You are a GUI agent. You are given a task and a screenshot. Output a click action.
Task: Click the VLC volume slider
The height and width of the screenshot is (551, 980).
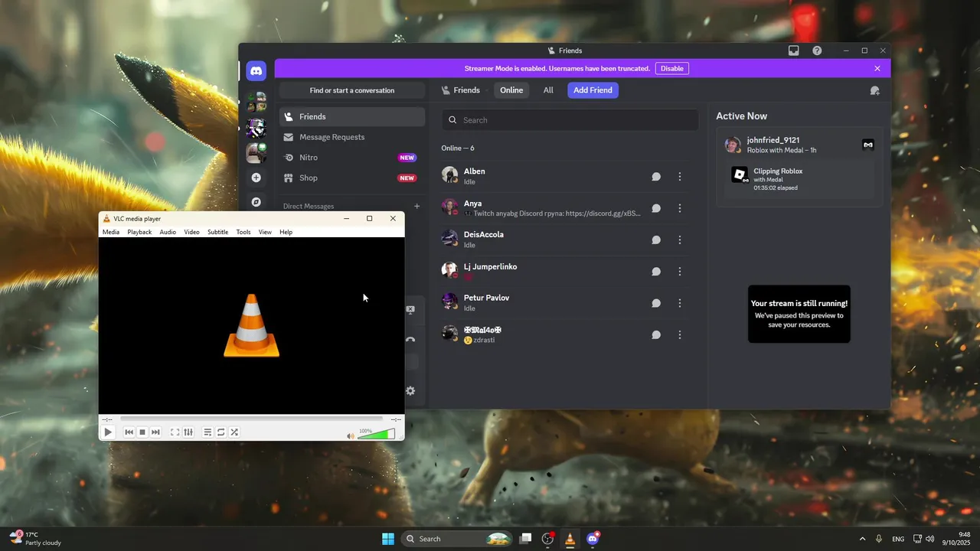tap(376, 434)
